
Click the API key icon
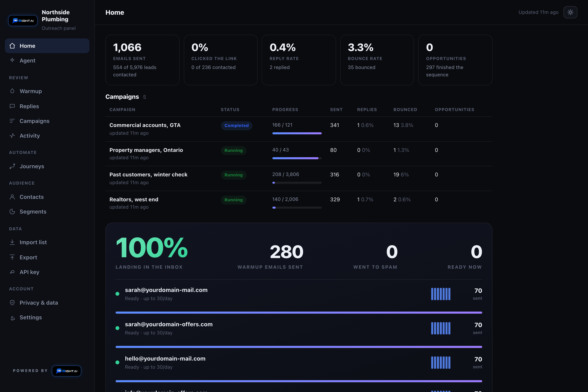click(12, 272)
